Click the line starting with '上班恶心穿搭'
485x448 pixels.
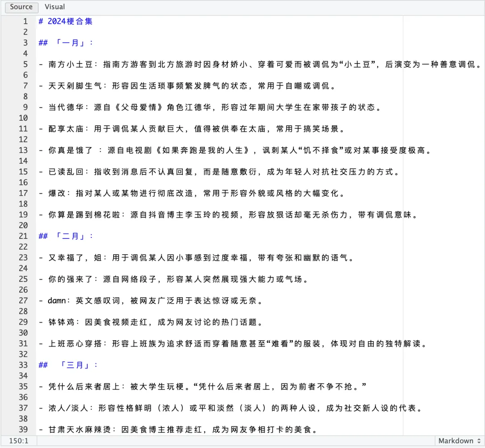(x=233, y=343)
